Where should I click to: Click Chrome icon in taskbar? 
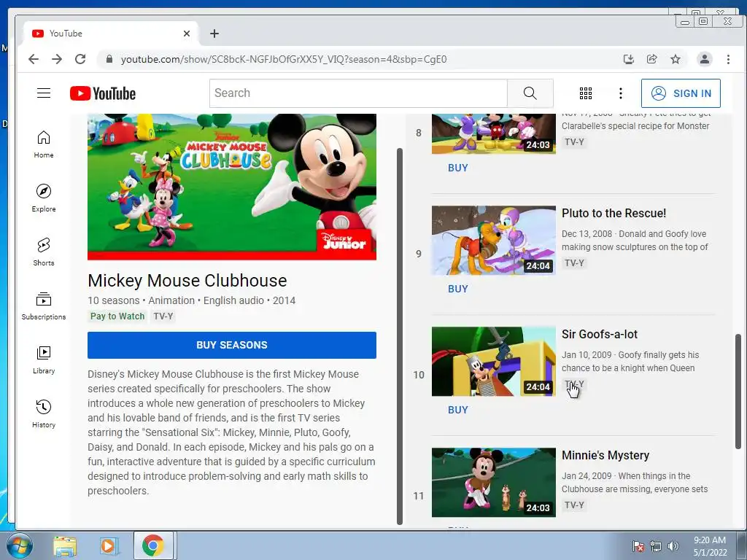click(153, 545)
